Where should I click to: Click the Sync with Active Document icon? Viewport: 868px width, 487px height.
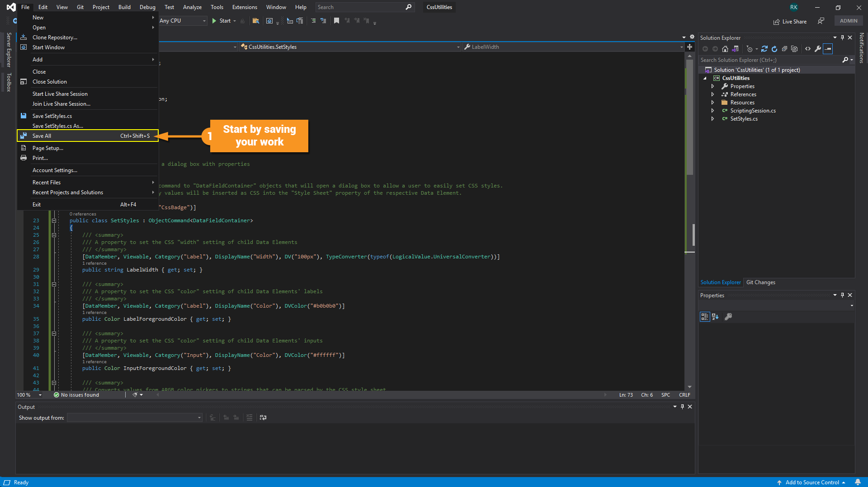coord(764,49)
